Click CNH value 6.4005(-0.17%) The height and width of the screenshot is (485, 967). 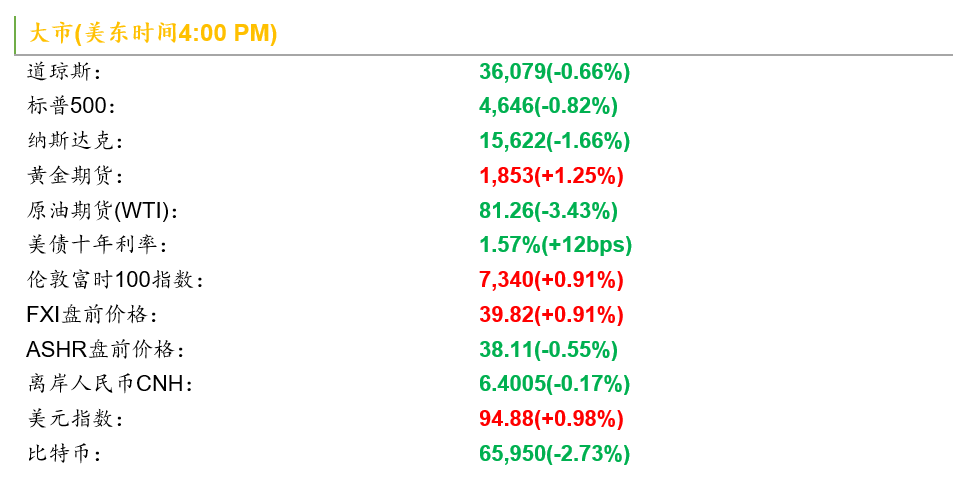[554, 384]
